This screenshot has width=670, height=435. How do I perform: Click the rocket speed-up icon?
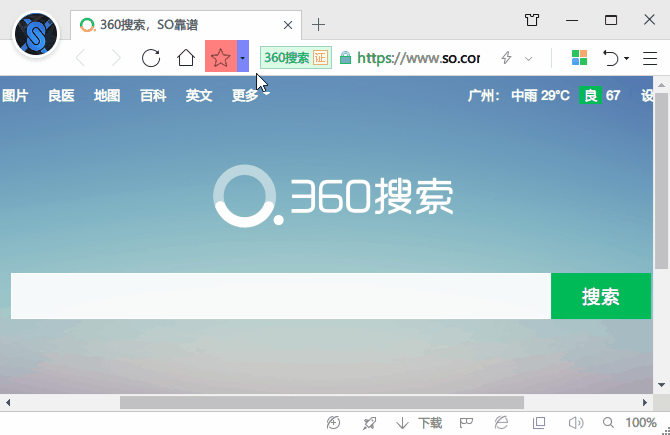point(369,423)
